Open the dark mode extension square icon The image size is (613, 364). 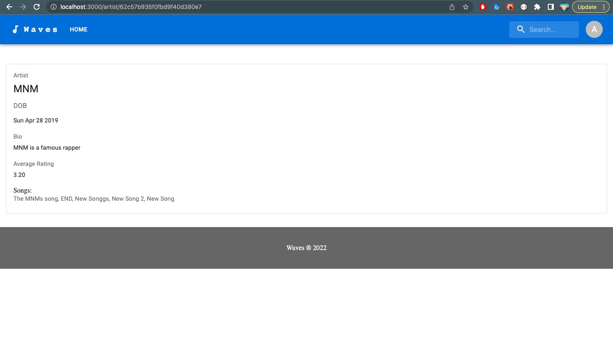550,7
